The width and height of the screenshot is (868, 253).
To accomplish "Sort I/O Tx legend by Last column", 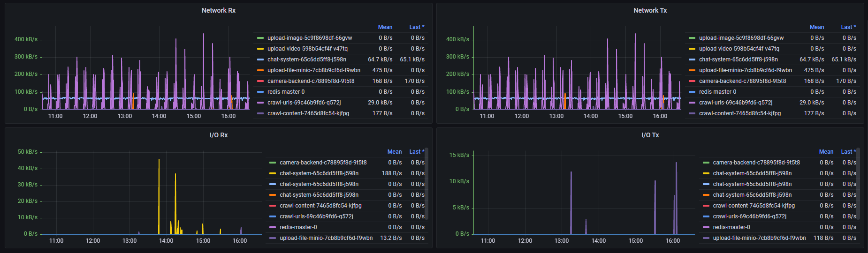I will click(x=848, y=152).
